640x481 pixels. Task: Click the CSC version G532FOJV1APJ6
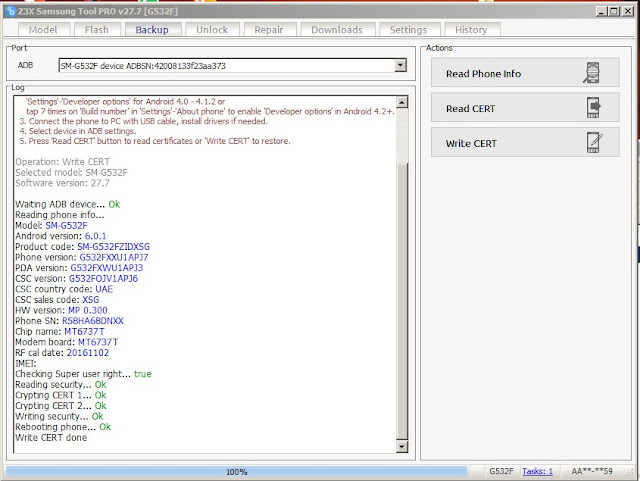point(103,278)
